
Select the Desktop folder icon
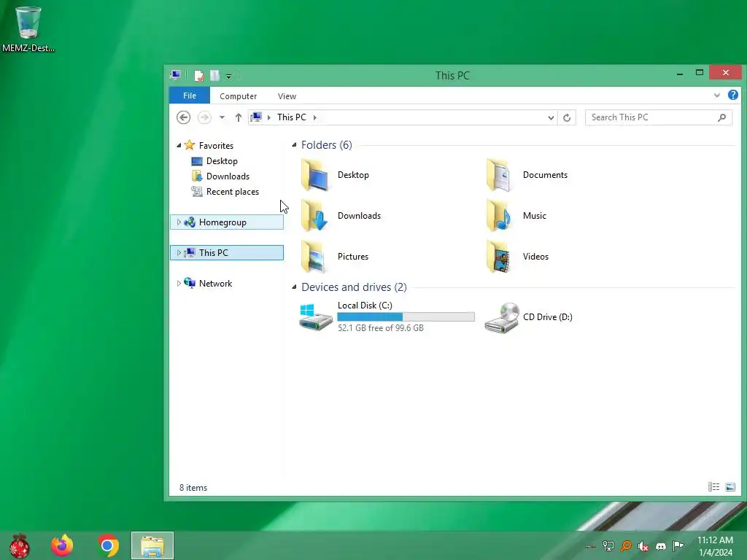(x=314, y=175)
